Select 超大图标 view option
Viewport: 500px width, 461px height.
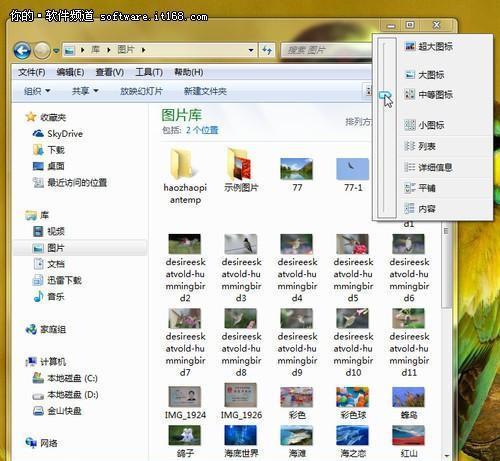[x=429, y=46]
